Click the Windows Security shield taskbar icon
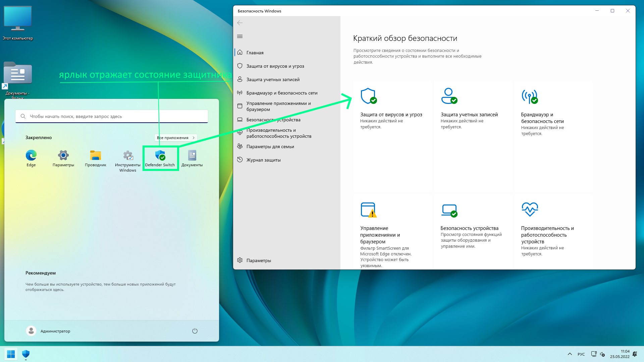This screenshot has width=644, height=362. [25, 354]
